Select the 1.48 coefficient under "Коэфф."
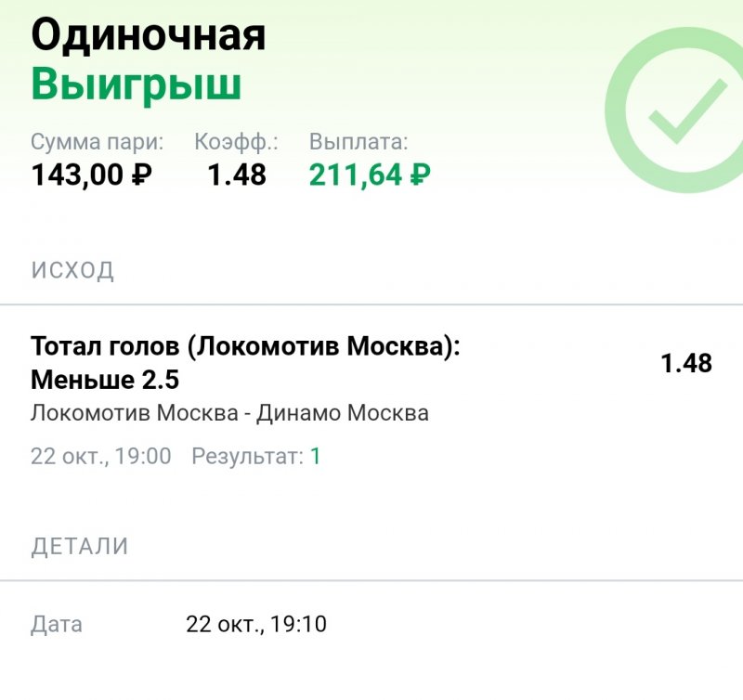 pos(236,174)
